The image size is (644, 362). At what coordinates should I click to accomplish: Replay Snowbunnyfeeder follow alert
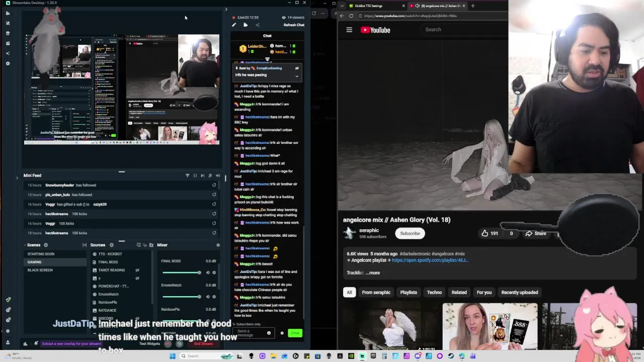coord(214,185)
